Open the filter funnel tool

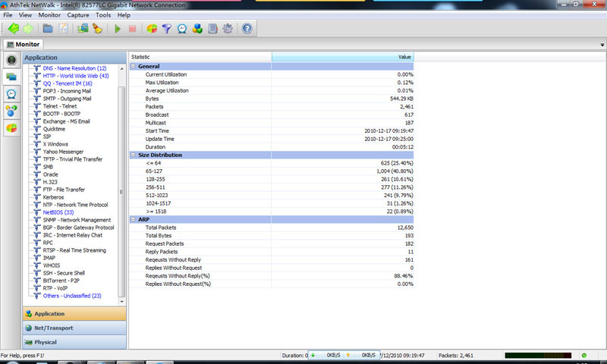(x=167, y=29)
